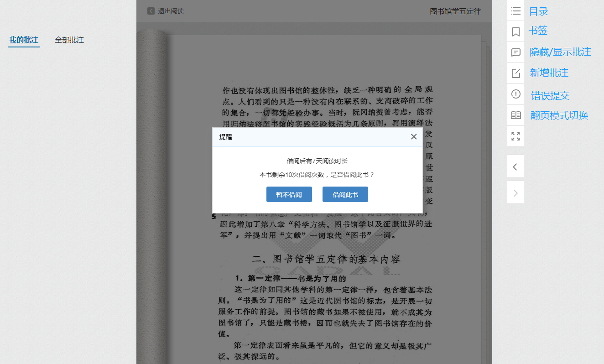Click the 退出阅读 text link
The image size is (604, 364).
click(171, 11)
